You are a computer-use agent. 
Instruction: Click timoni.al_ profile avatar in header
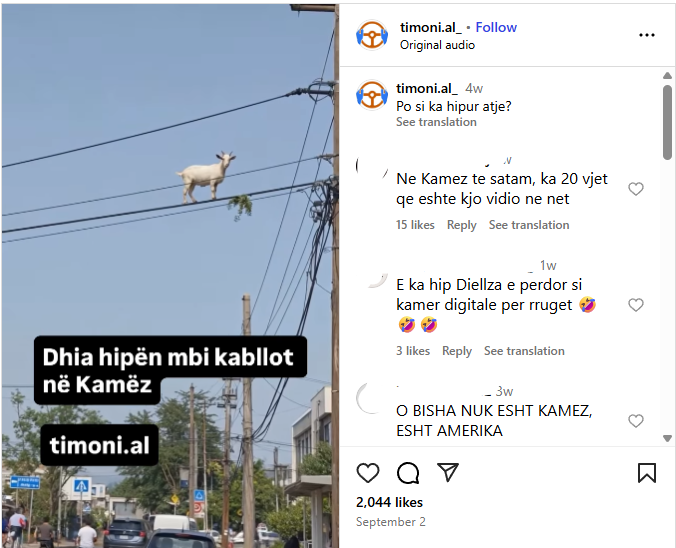[372, 35]
